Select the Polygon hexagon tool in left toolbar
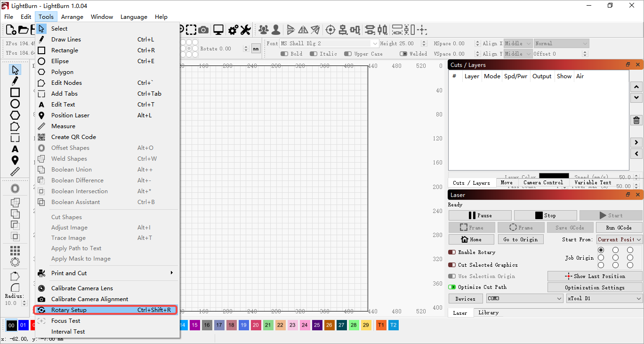The image size is (644, 344). (x=15, y=115)
